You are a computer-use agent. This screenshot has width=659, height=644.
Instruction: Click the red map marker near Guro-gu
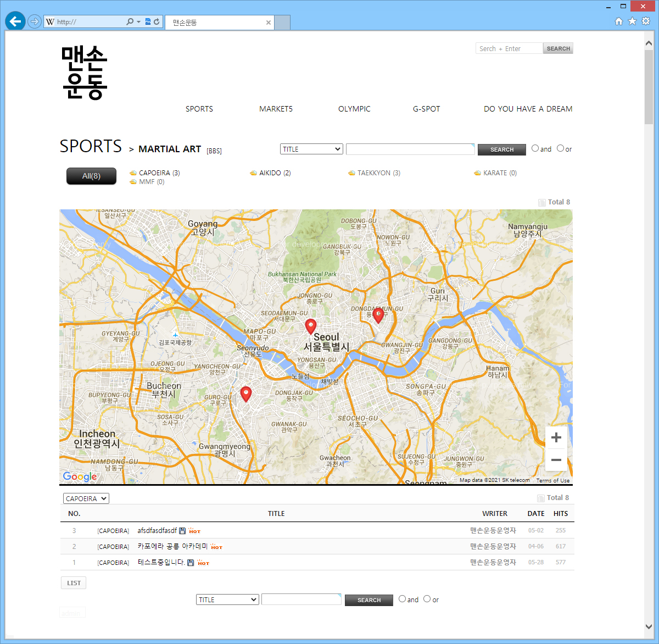coord(246,393)
